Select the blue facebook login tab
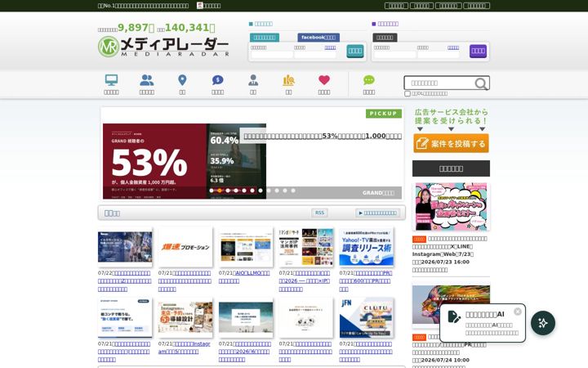Image resolution: width=588 pixels, height=368 pixels. point(318,37)
